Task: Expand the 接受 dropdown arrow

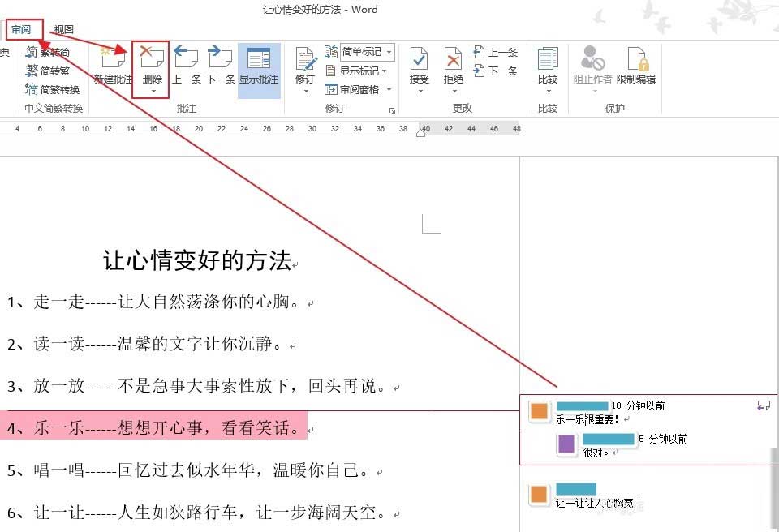Action: pos(420,92)
